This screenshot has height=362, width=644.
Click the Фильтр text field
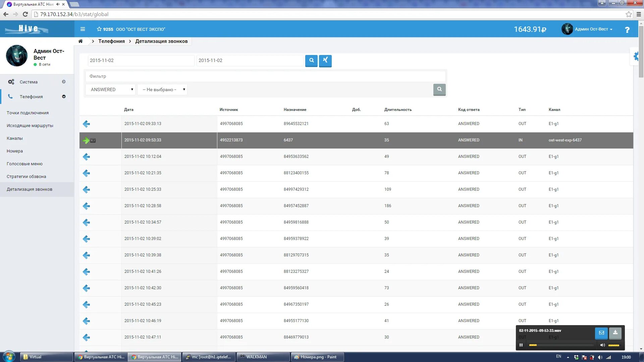[x=265, y=76]
